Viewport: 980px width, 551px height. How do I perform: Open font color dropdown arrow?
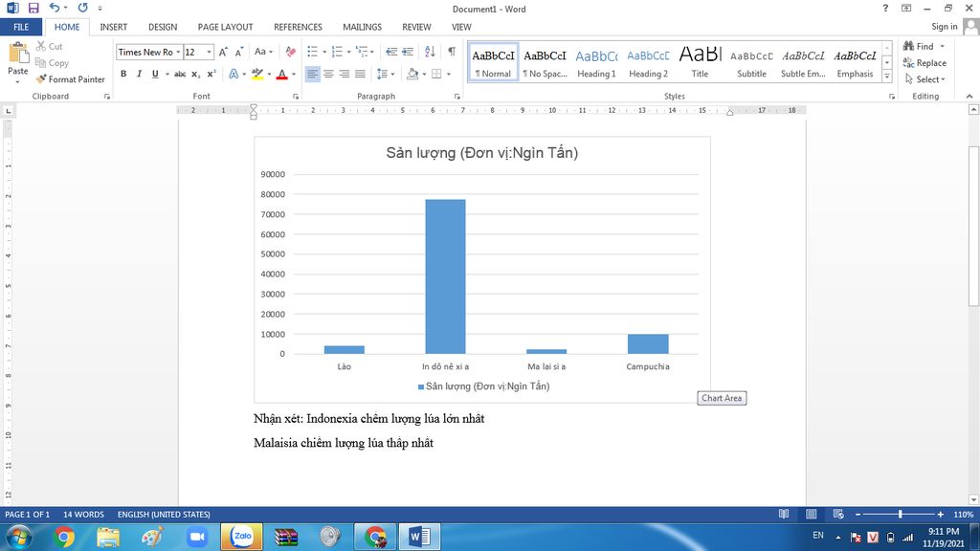[294, 74]
